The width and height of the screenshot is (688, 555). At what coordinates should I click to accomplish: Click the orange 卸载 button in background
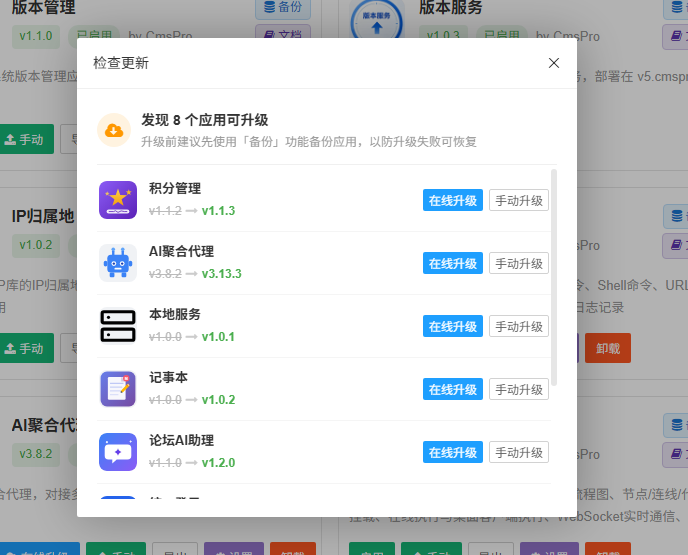pos(608,348)
